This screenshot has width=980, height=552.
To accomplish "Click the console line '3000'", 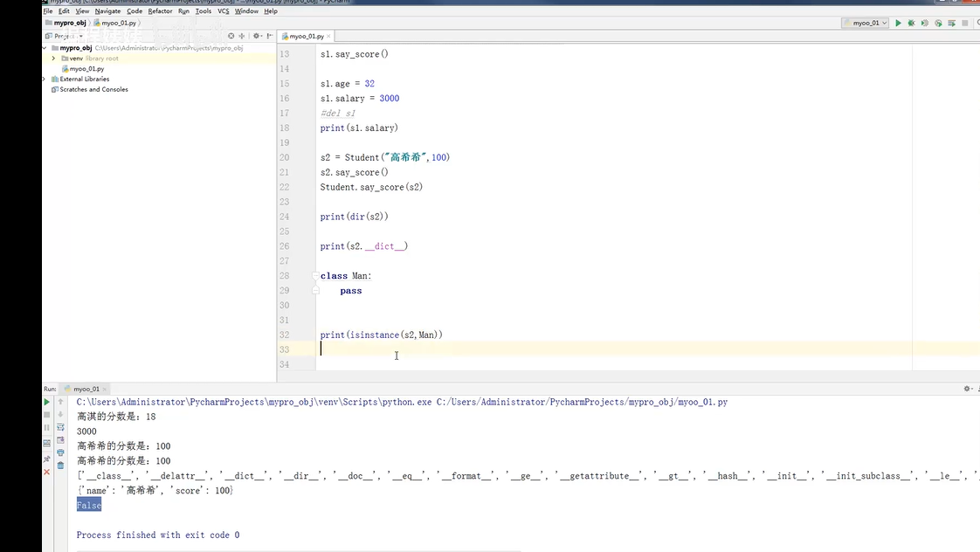I will 86,431.
